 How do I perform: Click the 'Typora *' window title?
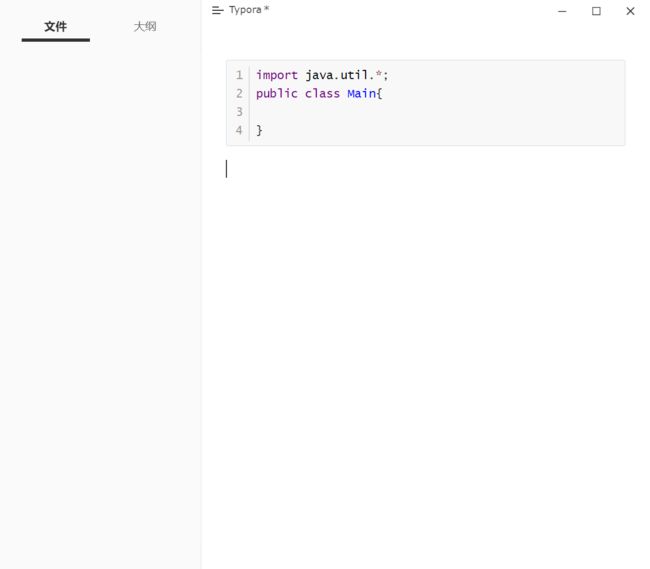click(x=249, y=10)
